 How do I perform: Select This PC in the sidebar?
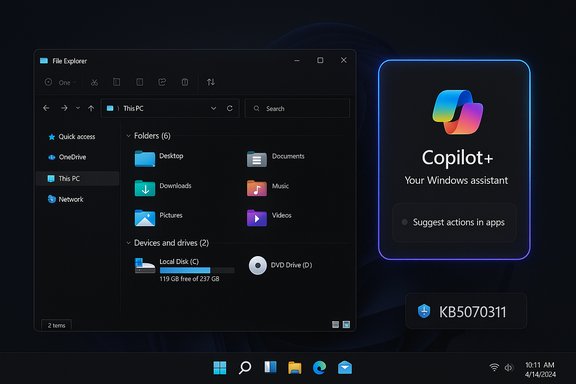pyautogui.click(x=78, y=179)
